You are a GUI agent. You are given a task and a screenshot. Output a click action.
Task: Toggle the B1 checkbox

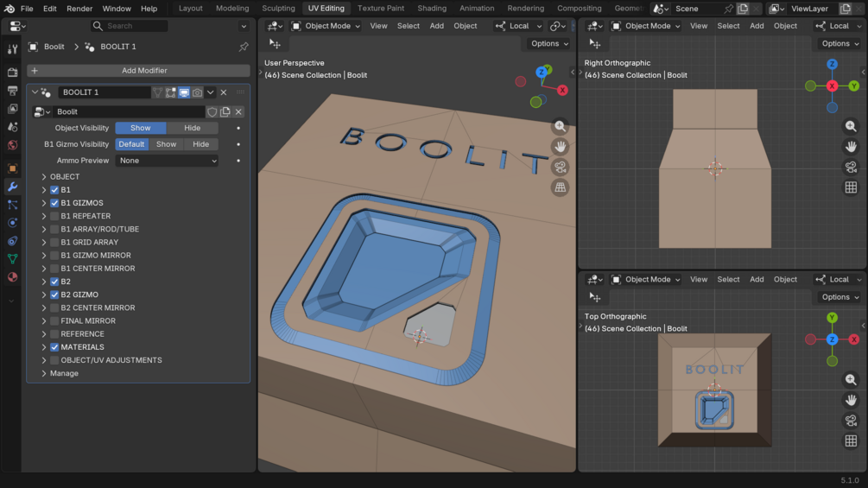click(x=54, y=190)
